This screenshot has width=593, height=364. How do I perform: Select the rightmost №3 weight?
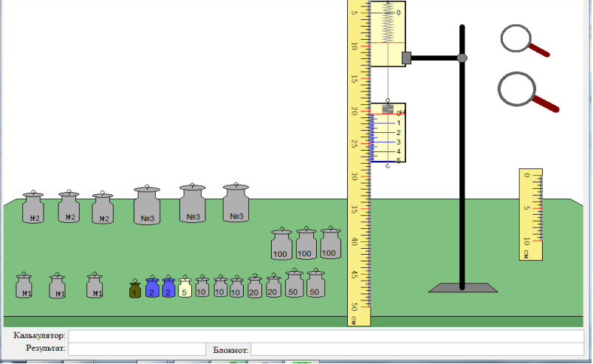tap(236, 202)
